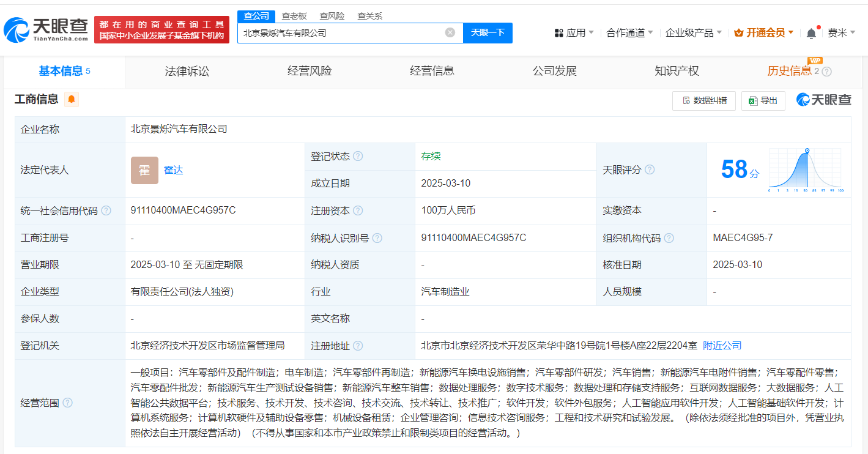868x454 pixels.
Task: Click the TianYanCha logo in header
Action: click(x=46, y=29)
